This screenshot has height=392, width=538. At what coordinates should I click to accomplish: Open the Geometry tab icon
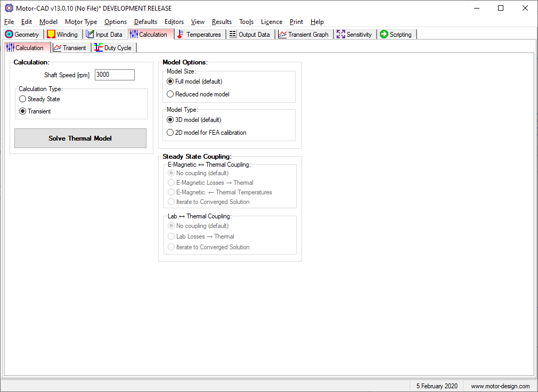tap(9, 34)
